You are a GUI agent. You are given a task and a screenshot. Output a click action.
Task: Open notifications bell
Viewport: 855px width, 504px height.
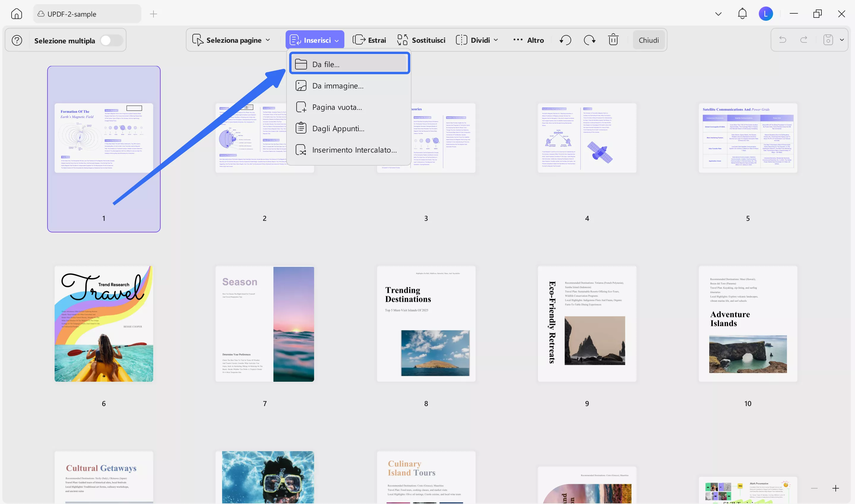pyautogui.click(x=742, y=14)
